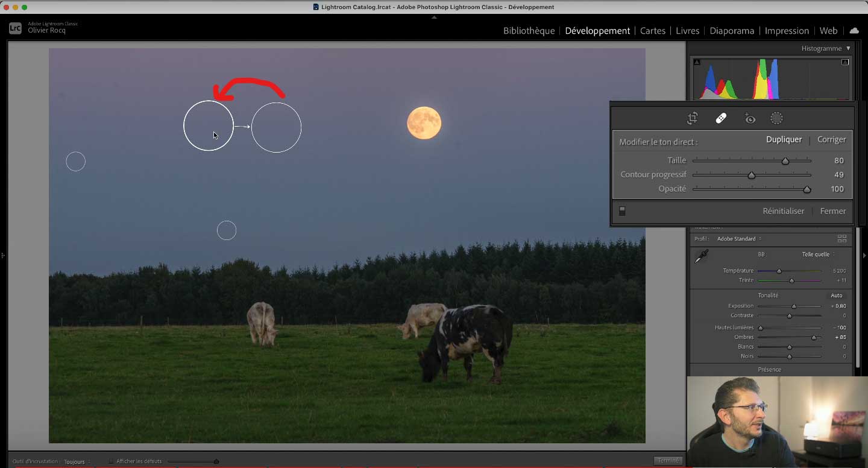
Task: Open the Livres module
Action: click(688, 31)
